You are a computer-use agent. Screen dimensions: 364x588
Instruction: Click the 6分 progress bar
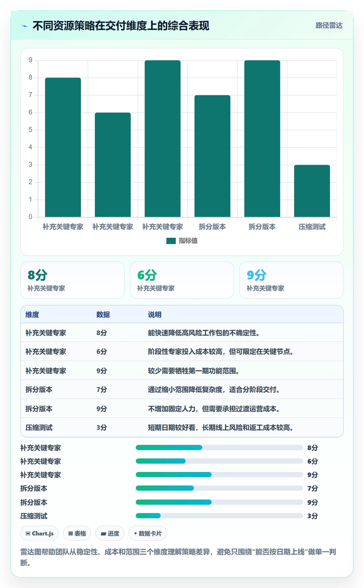tap(219, 461)
